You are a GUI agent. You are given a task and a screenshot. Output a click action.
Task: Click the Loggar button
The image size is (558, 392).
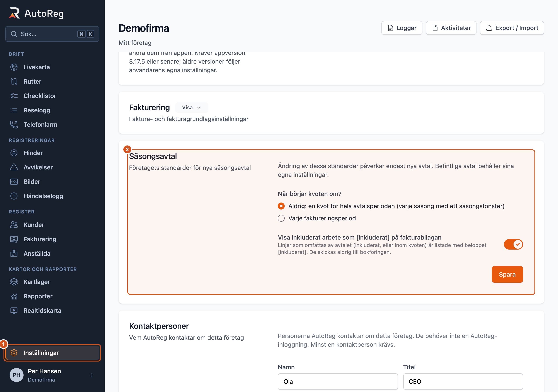402,28
